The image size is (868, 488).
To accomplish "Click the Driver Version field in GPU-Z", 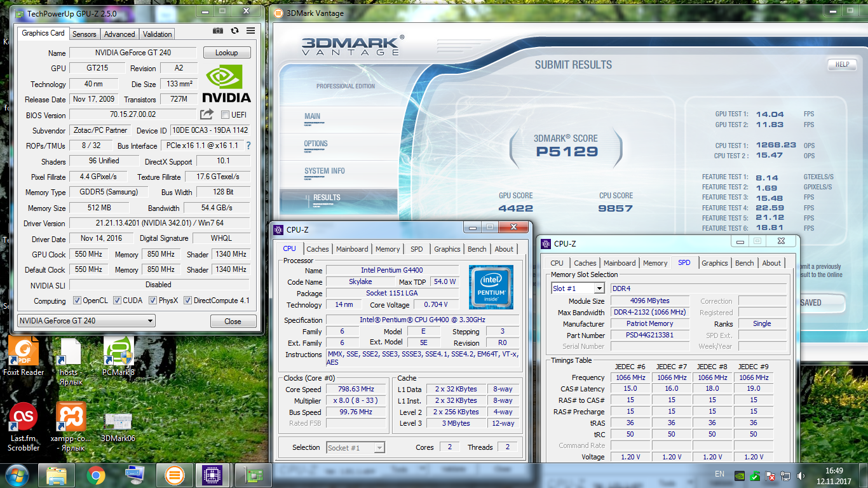I will [x=159, y=223].
